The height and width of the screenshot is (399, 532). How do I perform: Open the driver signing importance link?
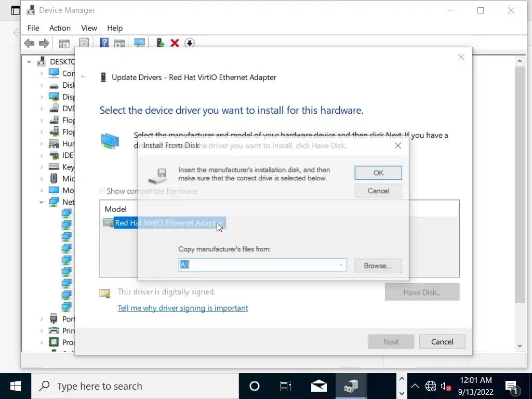click(183, 308)
